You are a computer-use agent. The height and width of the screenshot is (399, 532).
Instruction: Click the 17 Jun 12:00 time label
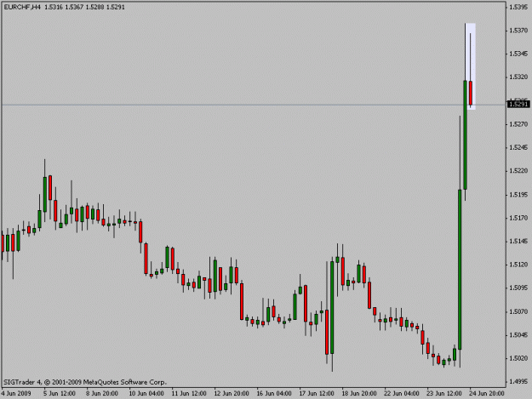317,393
